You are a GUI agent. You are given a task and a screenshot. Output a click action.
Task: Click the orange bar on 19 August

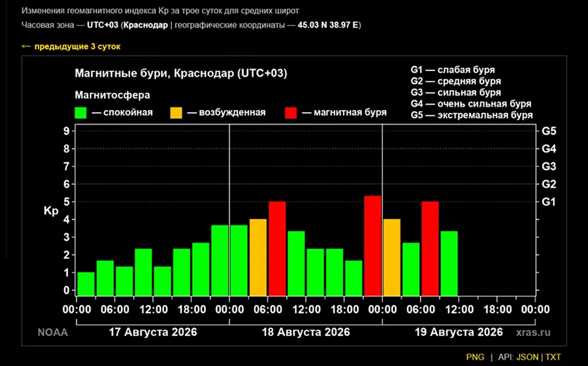tap(392, 258)
